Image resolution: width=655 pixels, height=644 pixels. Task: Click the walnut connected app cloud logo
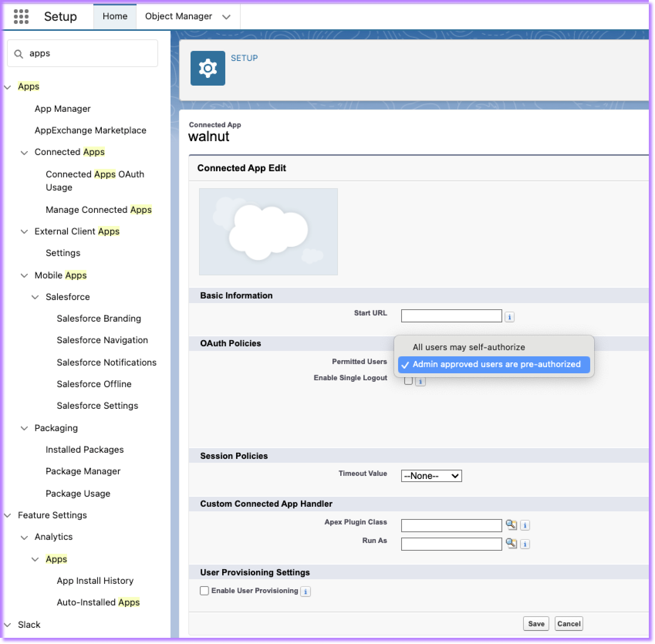coord(268,232)
